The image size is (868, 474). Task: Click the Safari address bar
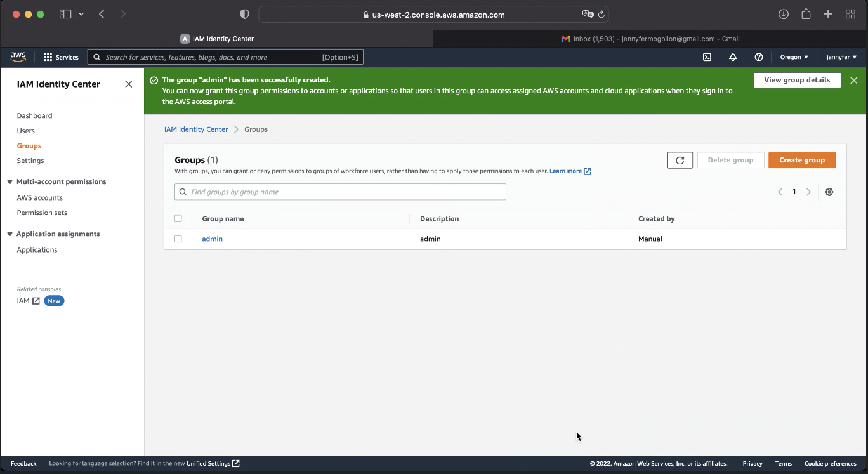coord(433,15)
